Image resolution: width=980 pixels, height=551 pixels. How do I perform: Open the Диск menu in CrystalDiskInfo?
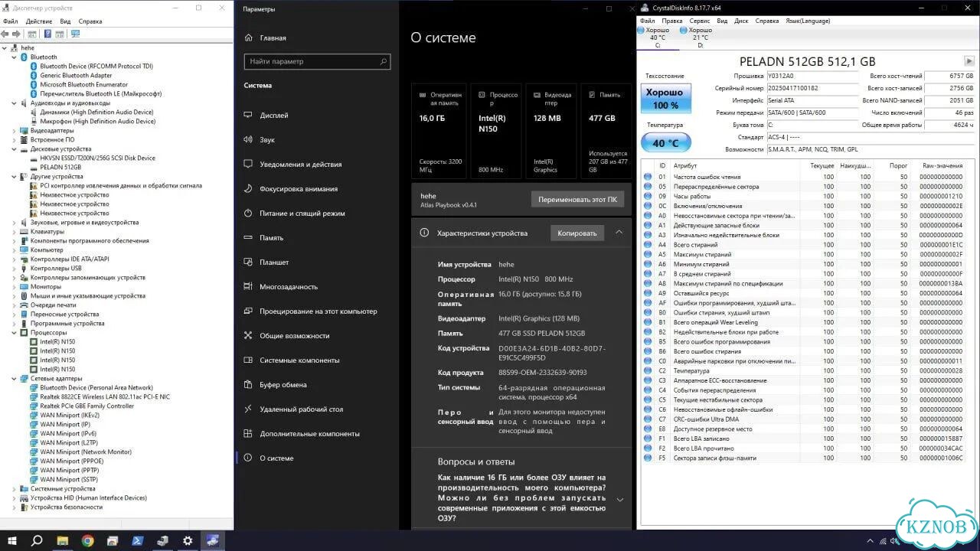click(741, 21)
